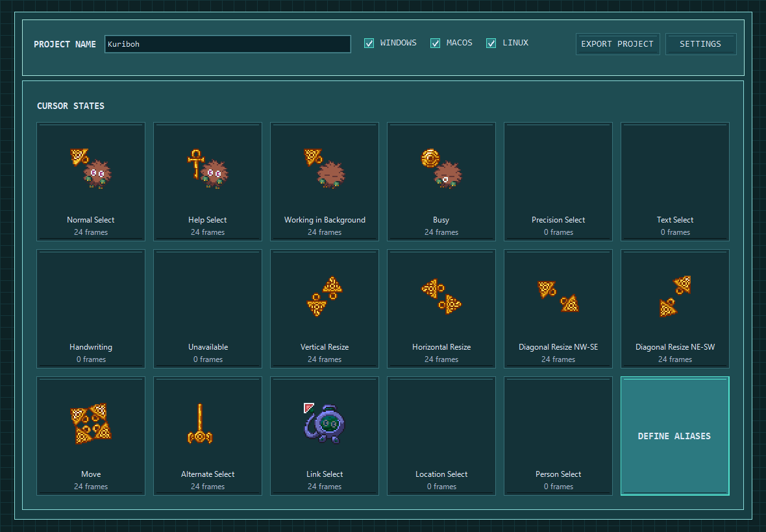Select the empty Handwriting cursor card

(91, 308)
